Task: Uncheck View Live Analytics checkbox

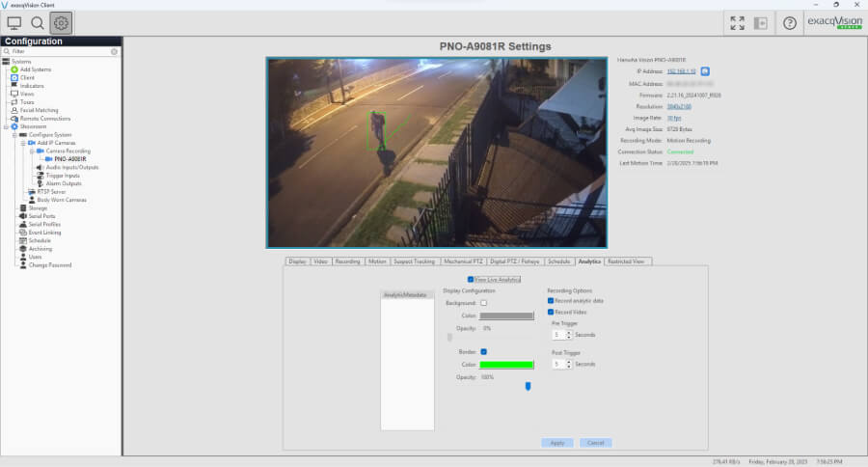Action: 471,279
